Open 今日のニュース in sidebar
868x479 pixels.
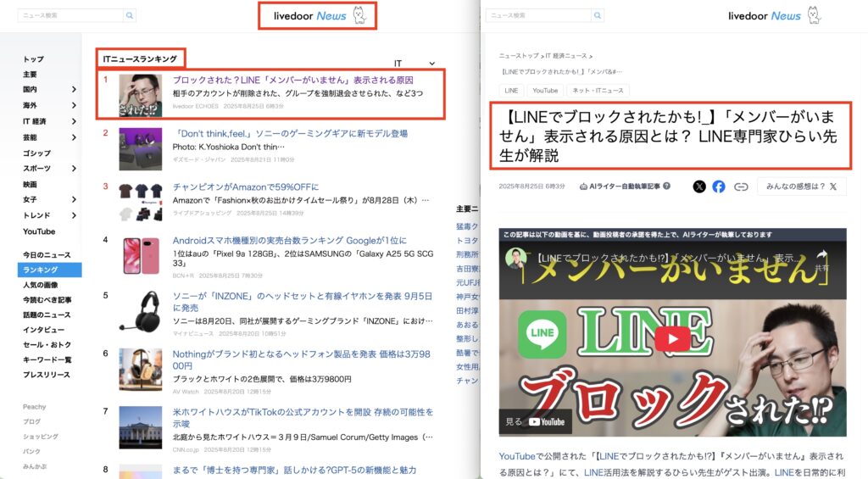(47, 254)
